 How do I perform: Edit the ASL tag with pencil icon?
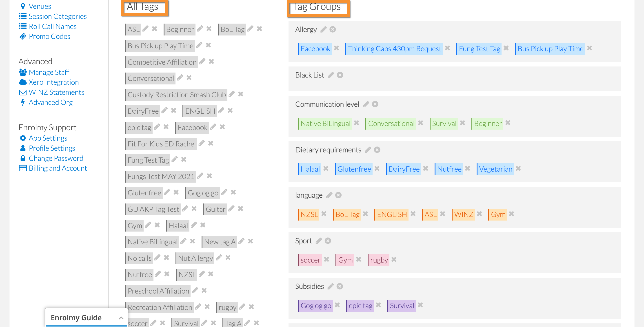(145, 29)
